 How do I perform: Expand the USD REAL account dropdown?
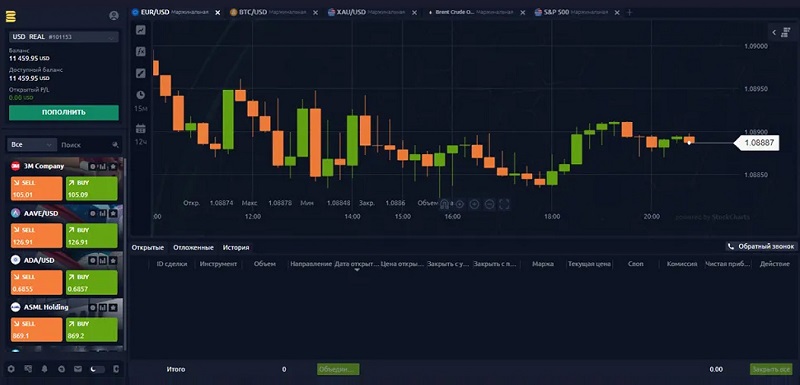click(64, 37)
